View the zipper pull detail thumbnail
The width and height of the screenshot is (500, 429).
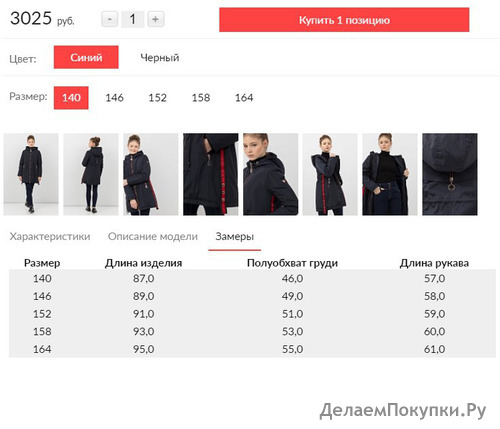(x=450, y=174)
